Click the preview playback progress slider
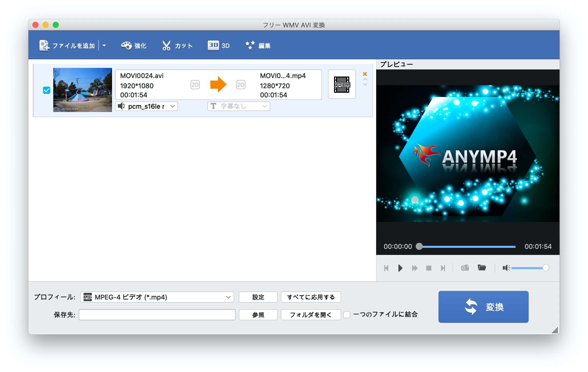The width and height of the screenshot is (588, 372). coord(467,247)
